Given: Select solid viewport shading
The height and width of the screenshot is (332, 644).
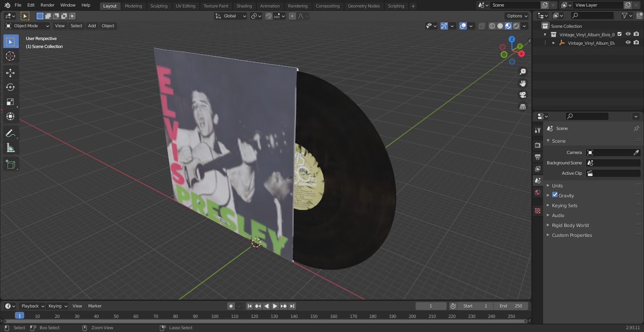Looking at the screenshot, I should click(x=500, y=26).
